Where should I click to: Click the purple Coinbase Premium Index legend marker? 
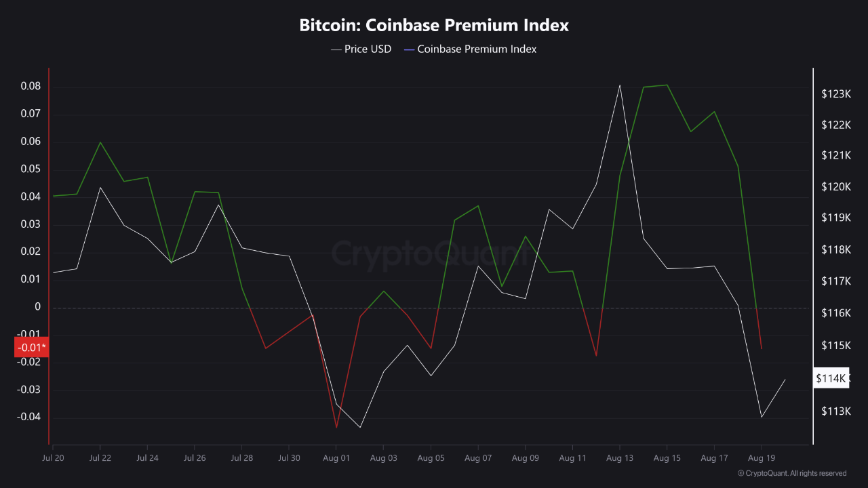pos(409,49)
